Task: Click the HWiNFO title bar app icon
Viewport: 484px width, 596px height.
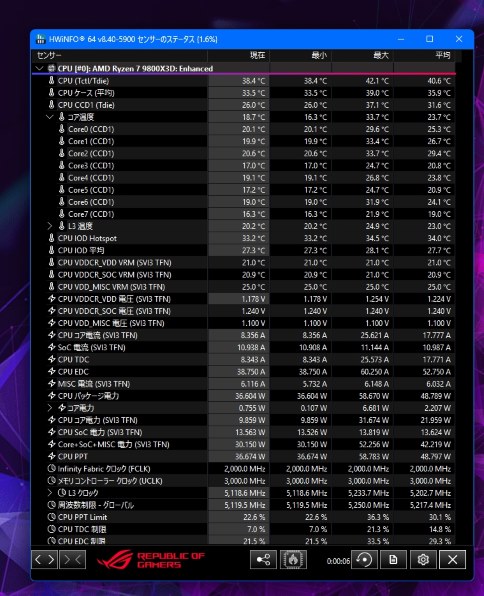Action: pos(41,39)
